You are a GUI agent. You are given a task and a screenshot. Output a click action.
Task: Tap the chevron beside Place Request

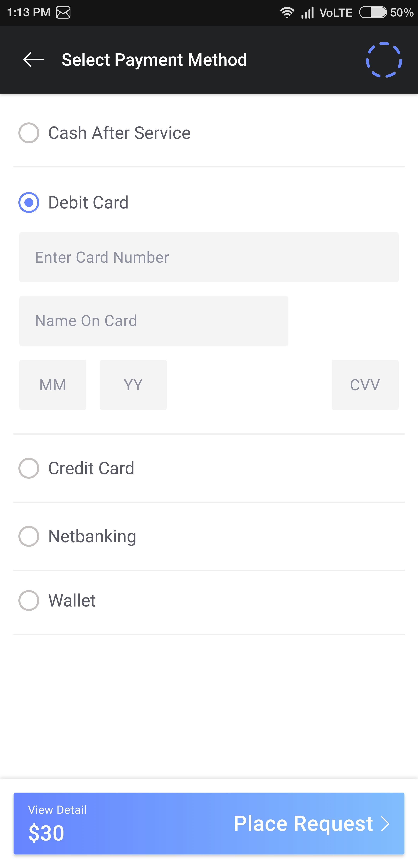point(385,824)
